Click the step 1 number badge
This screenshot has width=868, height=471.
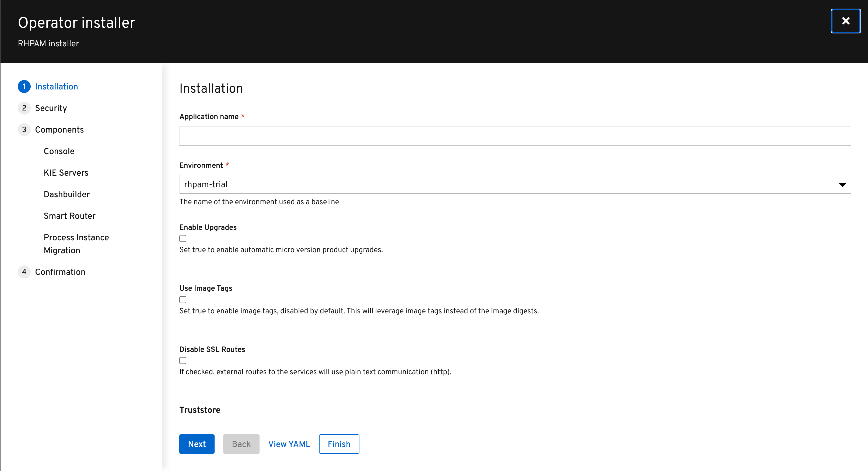coord(24,87)
